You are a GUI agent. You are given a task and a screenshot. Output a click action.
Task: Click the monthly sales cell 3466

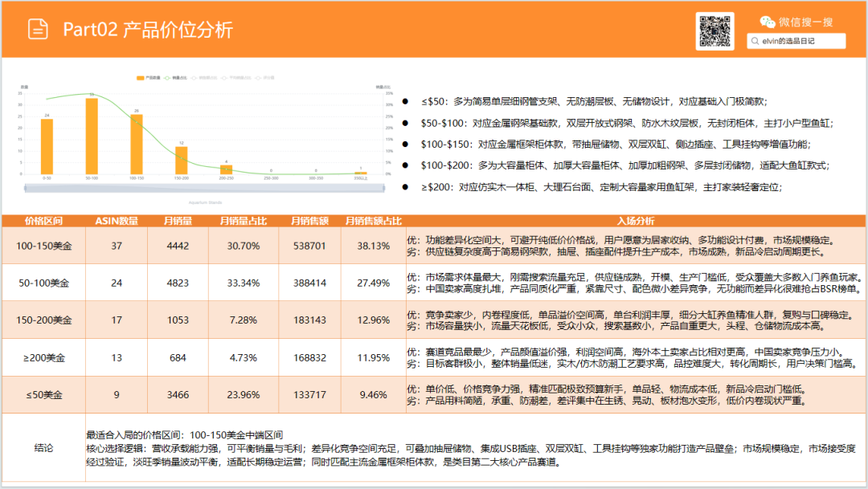(178, 394)
